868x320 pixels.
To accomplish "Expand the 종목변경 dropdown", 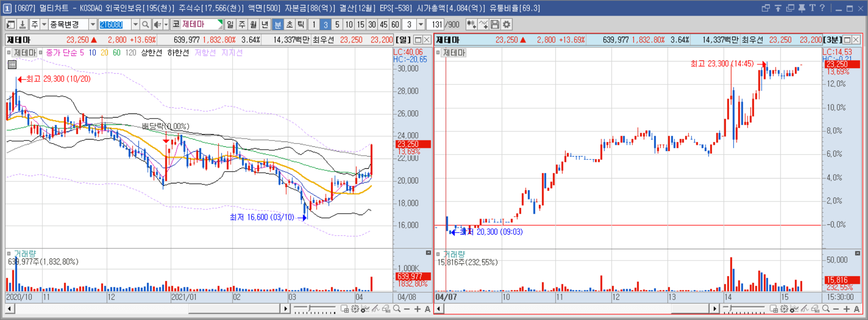I will tap(93, 24).
